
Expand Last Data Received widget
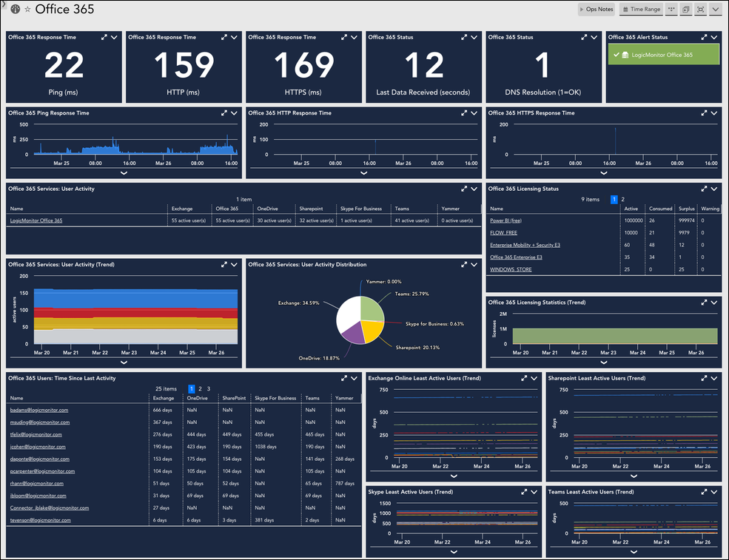(464, 37)
